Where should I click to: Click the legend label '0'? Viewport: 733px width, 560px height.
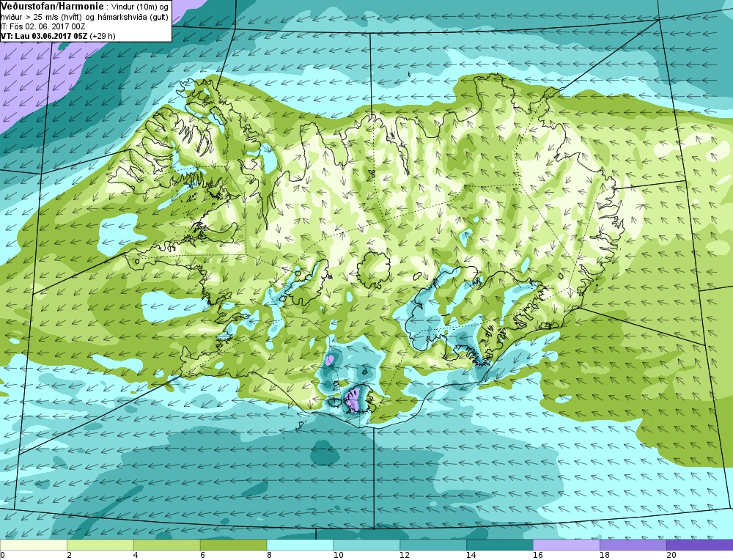coord(3,556)
